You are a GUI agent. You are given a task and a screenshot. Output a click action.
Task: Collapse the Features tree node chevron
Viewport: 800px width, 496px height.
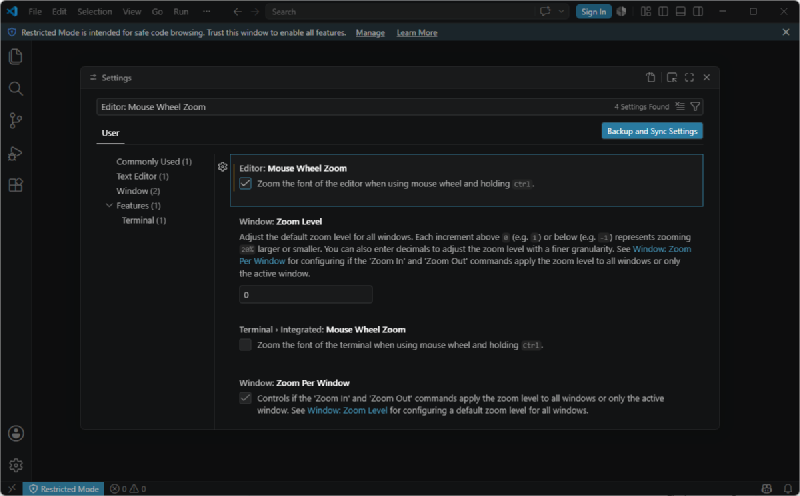point(109,205)
